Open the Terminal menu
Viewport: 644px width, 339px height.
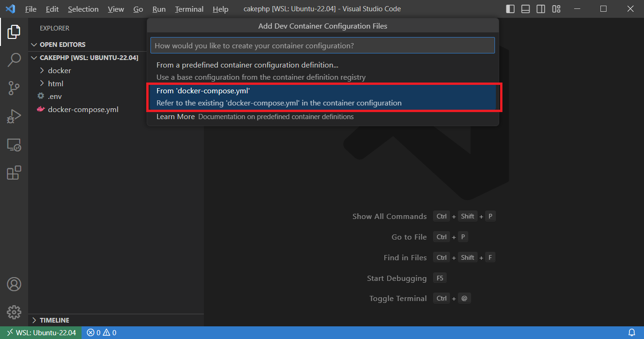tap(189, 8)
